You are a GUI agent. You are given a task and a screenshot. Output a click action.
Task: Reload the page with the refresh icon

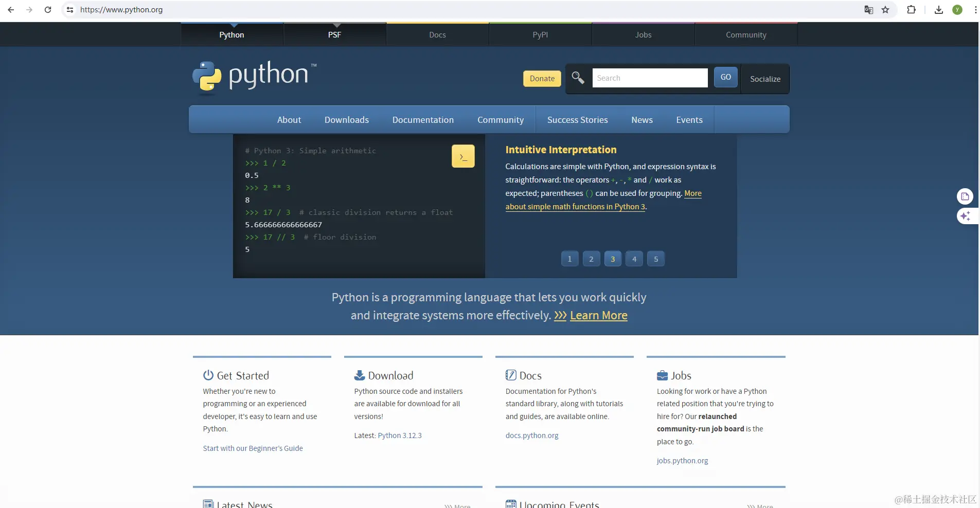pyautogui.click(x=48, y=10)
